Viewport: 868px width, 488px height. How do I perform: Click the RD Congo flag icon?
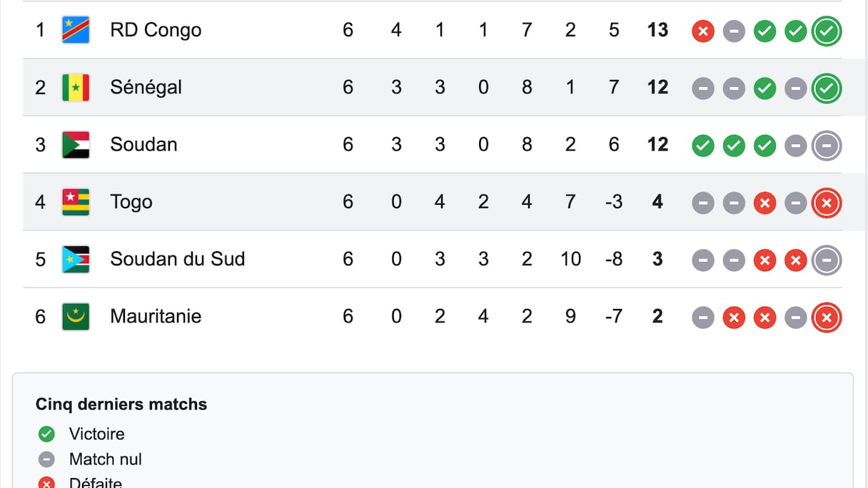pyautogui.click(x=76, y=30)
